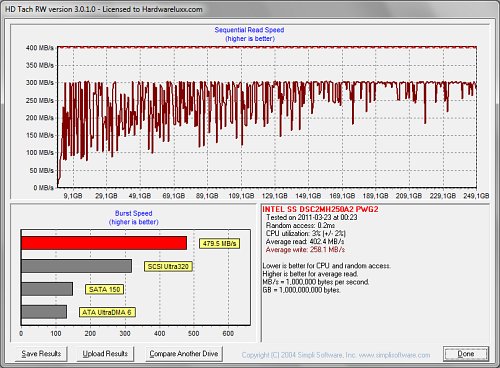Click the INTEL SS DSC2MH250A2 PWG2 drive name
The width and height of the screenshot is (500, 368).
click(320, 209)
